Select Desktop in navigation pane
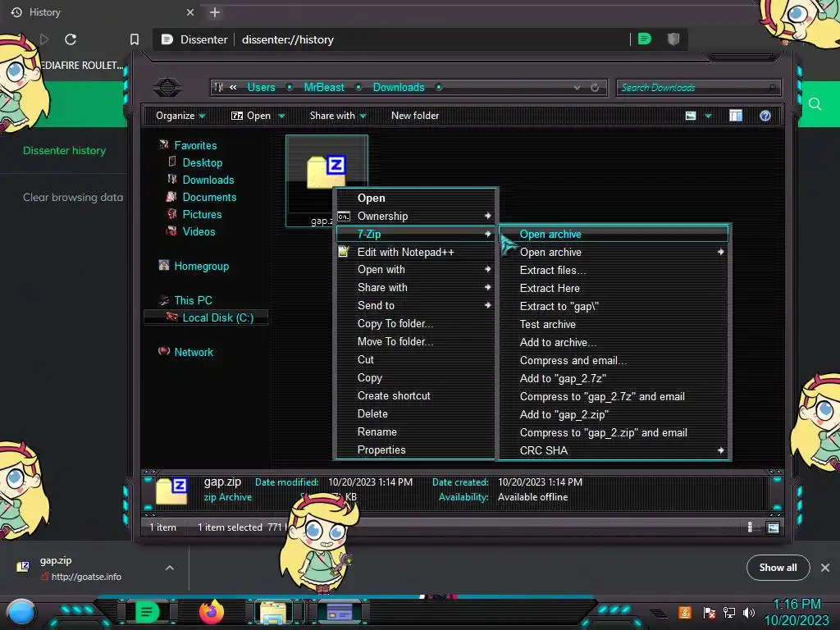The height and width of the screenshot is (630, 840). (202, 163)
